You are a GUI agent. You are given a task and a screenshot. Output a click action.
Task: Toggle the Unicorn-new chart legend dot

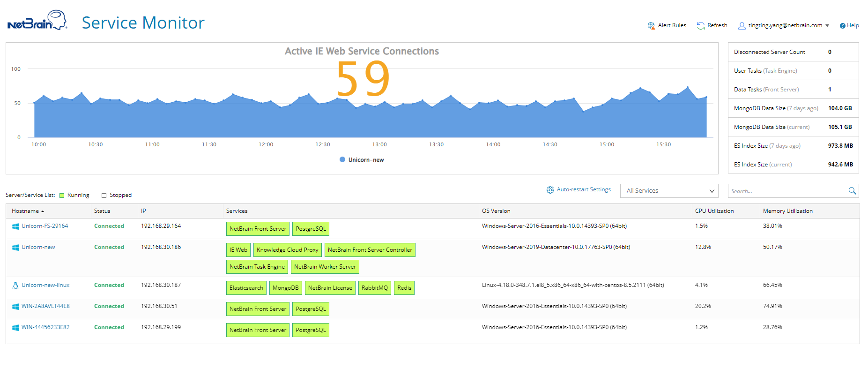tap(342, 159)
